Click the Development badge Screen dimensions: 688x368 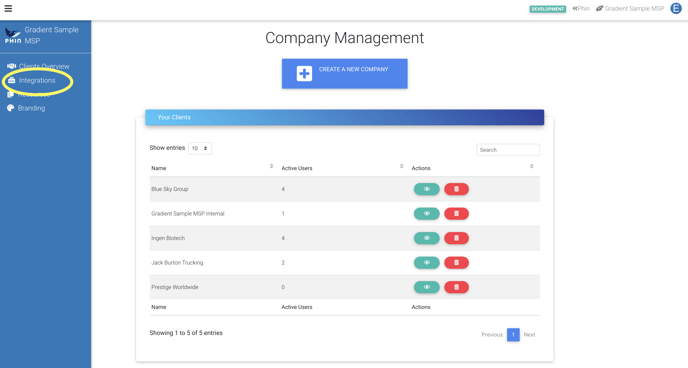tap(548, 9)
